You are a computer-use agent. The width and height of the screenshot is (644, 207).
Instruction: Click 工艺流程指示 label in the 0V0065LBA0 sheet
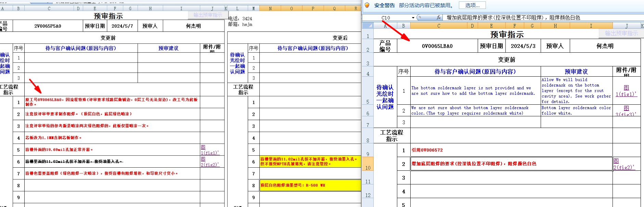[392, 135]
